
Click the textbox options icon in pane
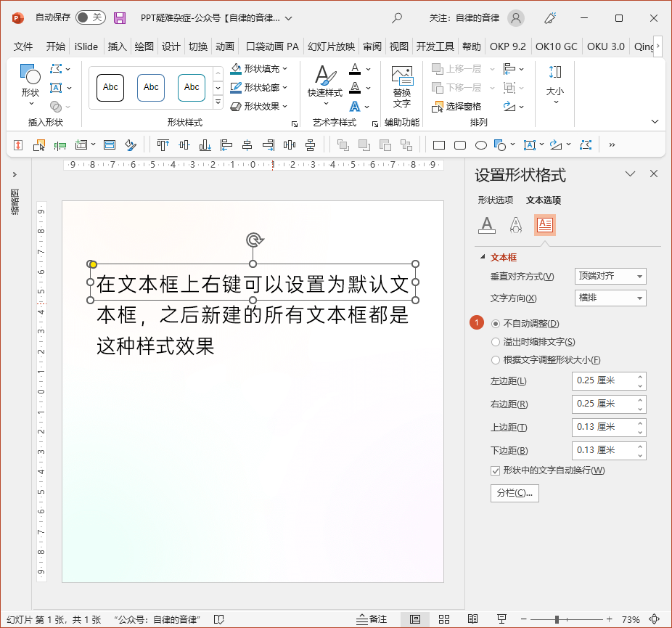pos(545,225)
